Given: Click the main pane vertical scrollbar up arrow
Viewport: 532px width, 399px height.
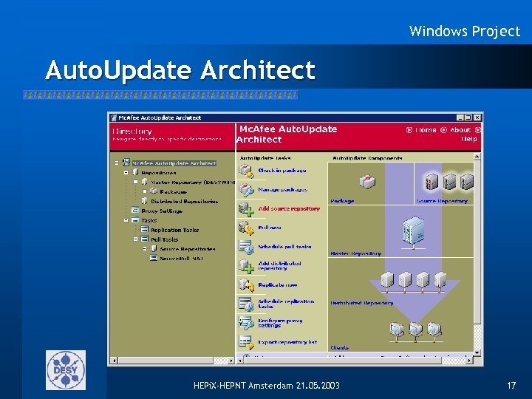Looking at the screenshot, I should (x=477, y=157).
